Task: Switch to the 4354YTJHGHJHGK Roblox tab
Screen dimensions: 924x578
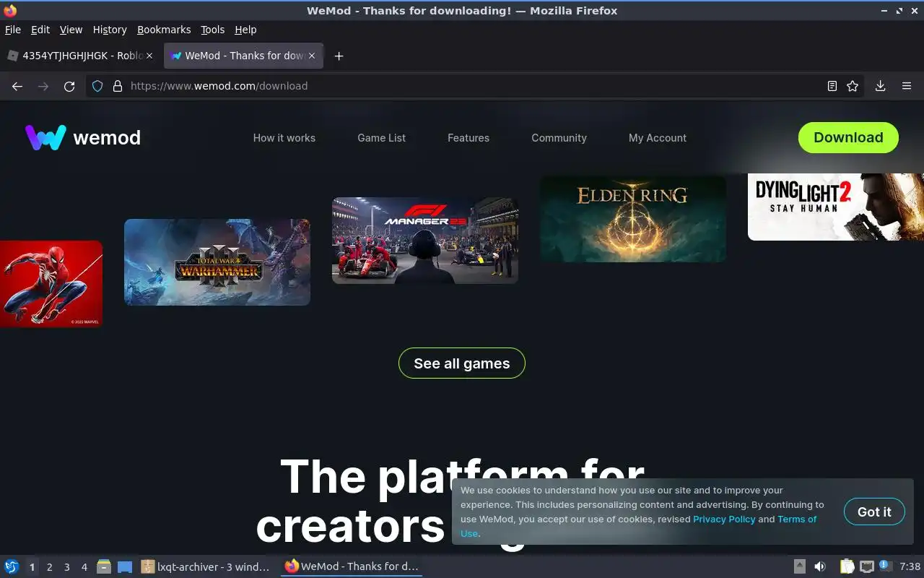Action: point(80,56)
